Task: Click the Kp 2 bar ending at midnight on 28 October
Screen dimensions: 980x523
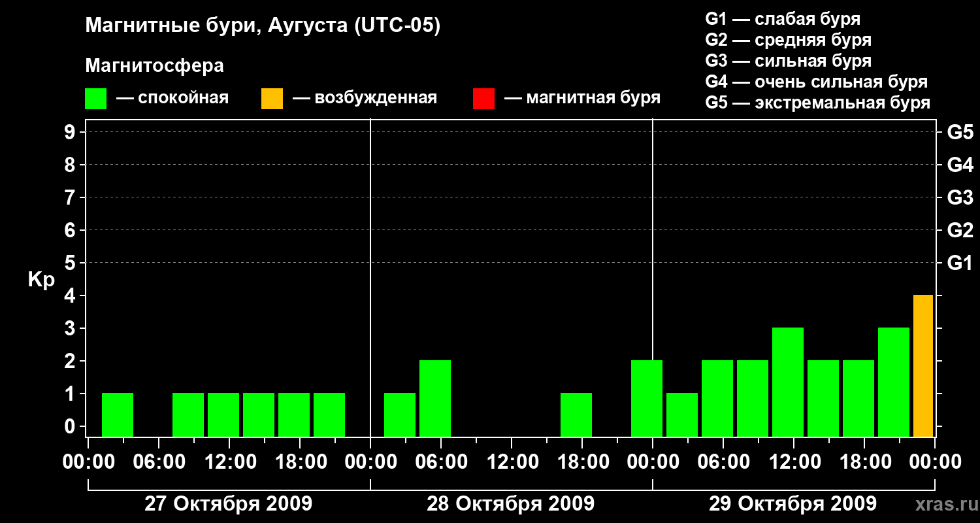Action: (x=647, y=398)
